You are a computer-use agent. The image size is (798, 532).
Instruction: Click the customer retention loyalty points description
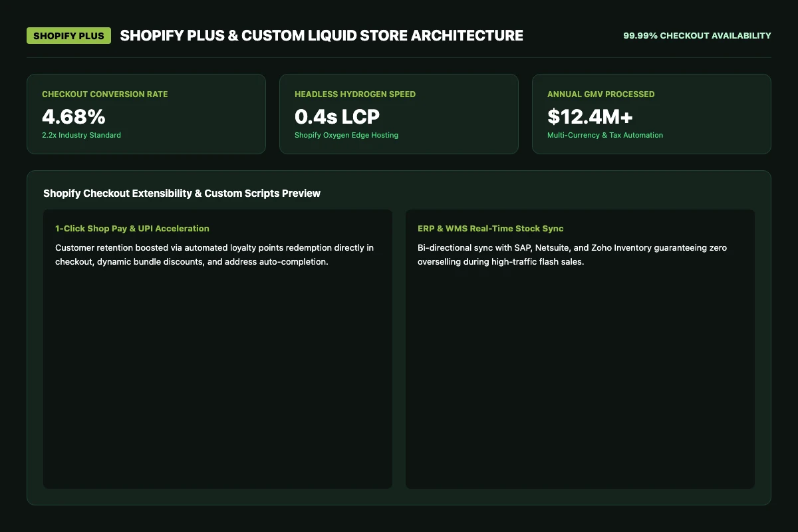click(215, 255)
